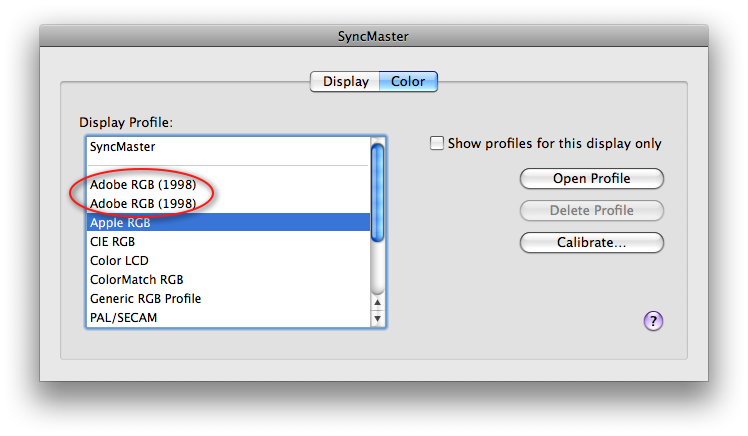Switch to the Display tab
Viewport: 748px width, 436px height.
coord(345,82)
